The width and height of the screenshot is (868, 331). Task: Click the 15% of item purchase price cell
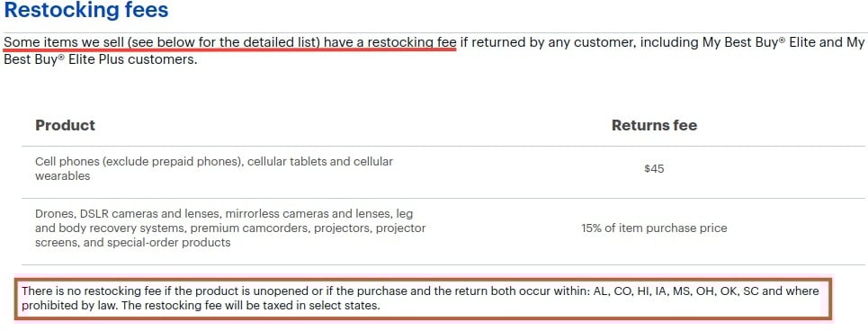(x=654, y=228)
